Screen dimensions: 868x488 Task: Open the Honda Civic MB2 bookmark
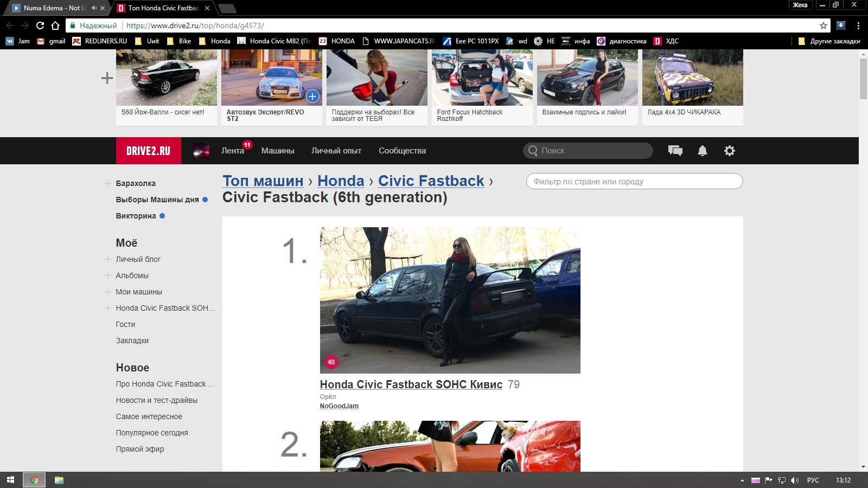(274, 41)
